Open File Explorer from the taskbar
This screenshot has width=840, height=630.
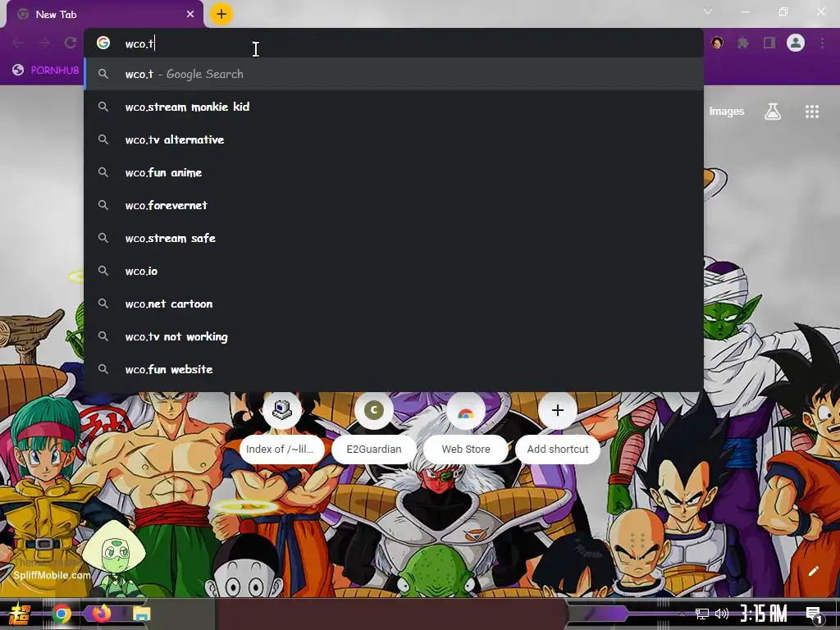[141, 614]
